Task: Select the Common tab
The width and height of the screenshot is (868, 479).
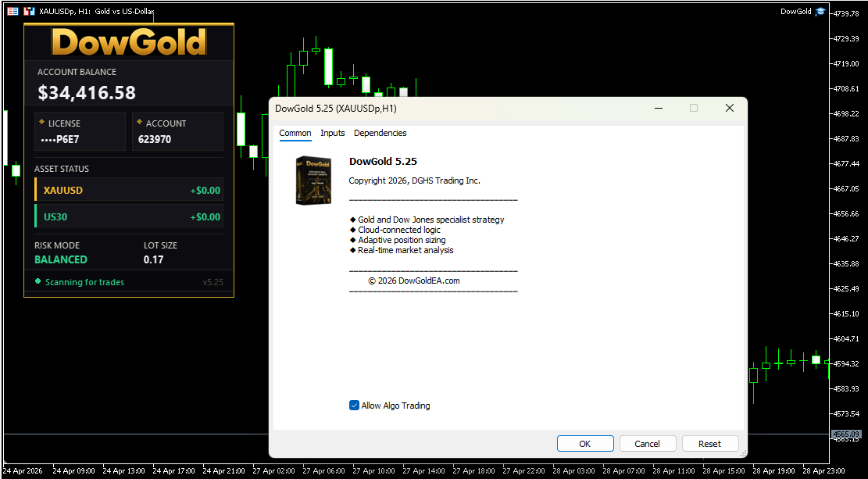Action: click(295, 133)
